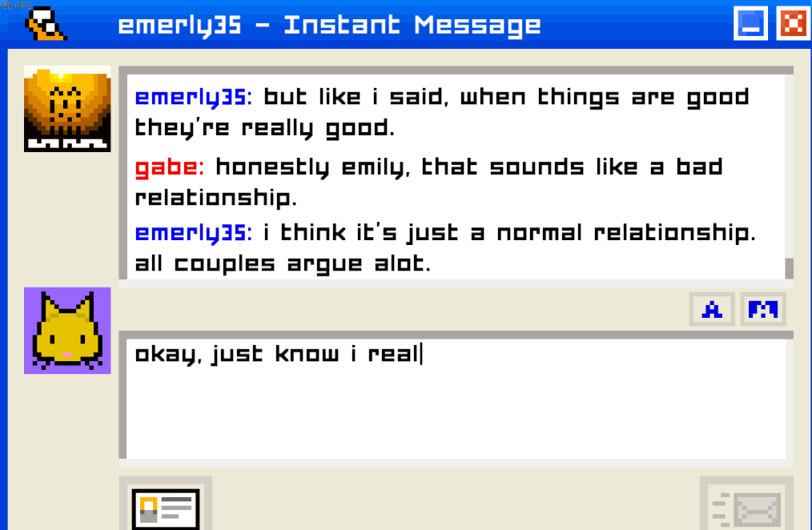This screenshot has height=530, width=812.
Task: Click the first blue "emerly35:" username
Action: (194, 98)
